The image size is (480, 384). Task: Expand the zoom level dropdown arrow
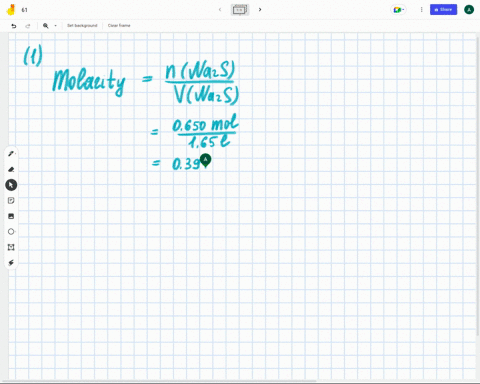point(55,26)
